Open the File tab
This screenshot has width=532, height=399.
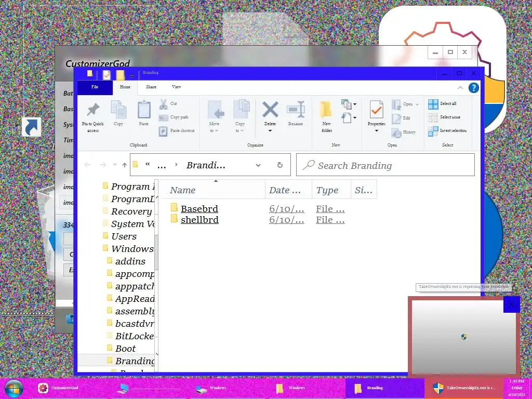[x=95, y=87]
